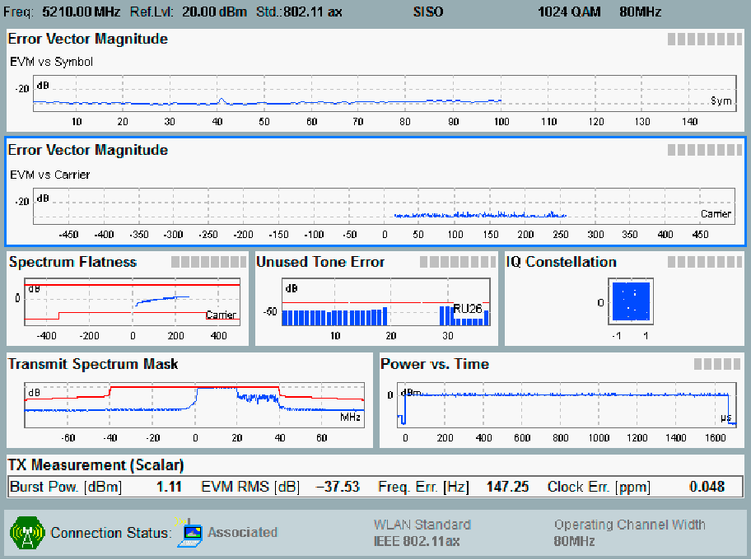Click the Unused Tone Error status indicator blocks

(x=457, y=262)
